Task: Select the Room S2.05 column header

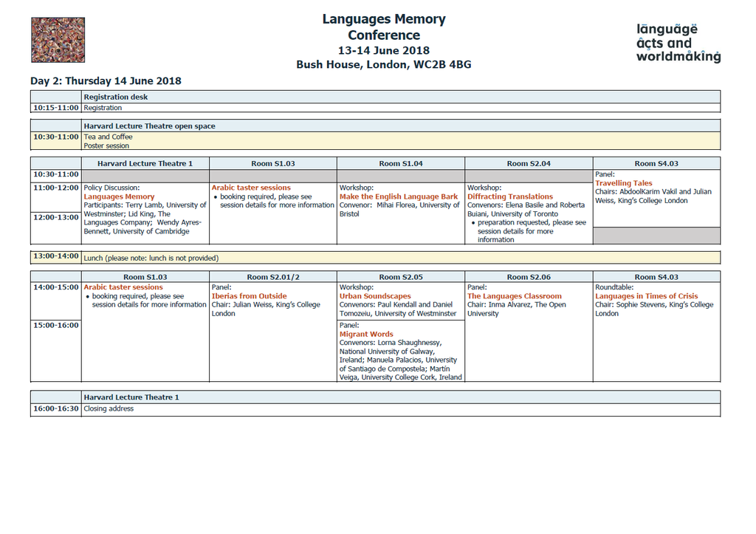Action: pyautogui.click(x=401, y=277)
